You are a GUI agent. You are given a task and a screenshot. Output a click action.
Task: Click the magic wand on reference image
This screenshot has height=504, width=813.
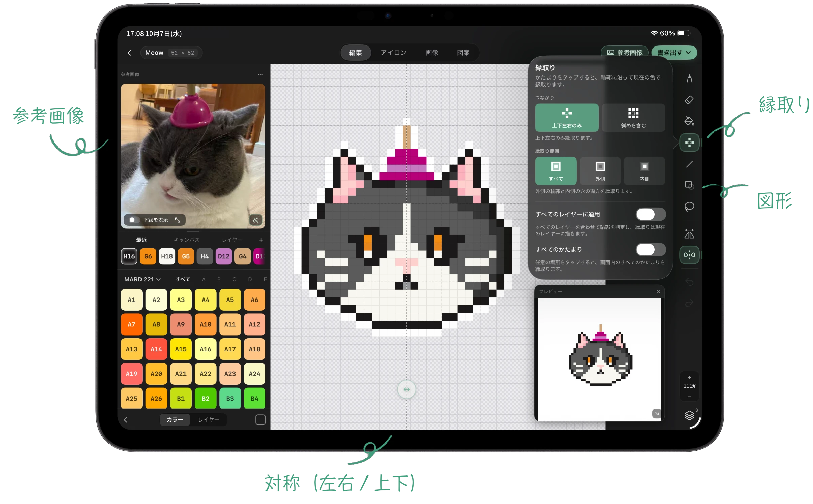click(255, 220)
